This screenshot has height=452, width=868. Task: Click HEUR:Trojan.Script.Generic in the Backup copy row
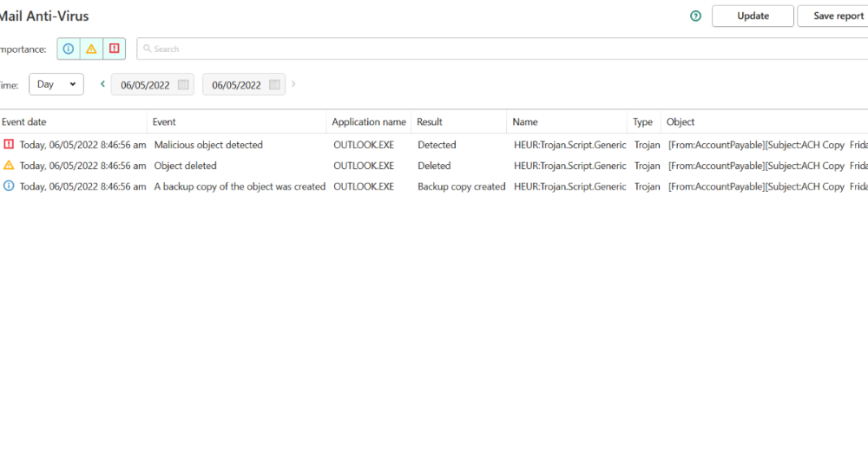click(570, 187)
